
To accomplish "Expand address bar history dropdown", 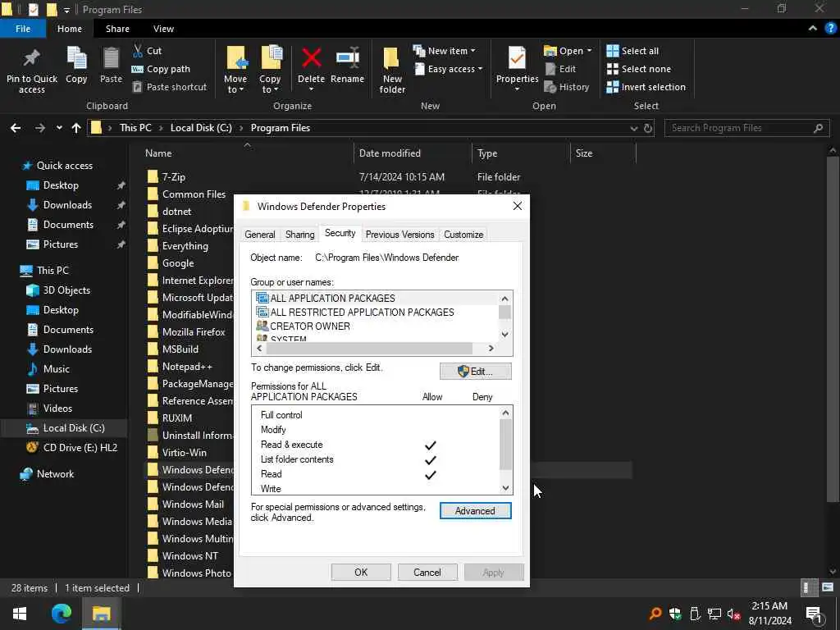I will tap(634, 129).
